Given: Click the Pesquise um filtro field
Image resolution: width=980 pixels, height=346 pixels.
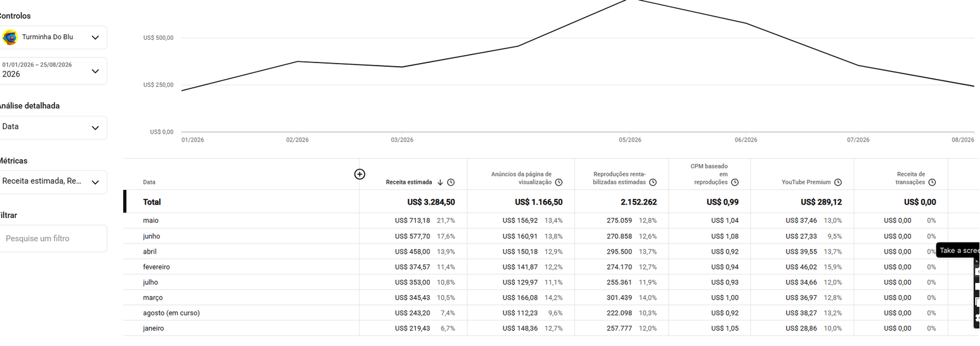Looking at the screenshot, I should pos(53,239).
